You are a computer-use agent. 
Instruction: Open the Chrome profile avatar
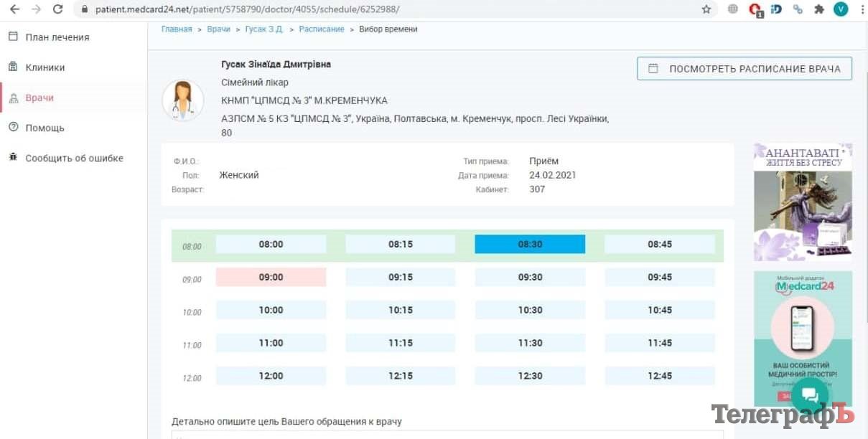coord(841,9)
